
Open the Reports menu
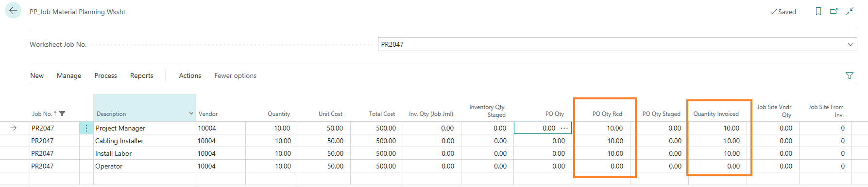[141, 75]
